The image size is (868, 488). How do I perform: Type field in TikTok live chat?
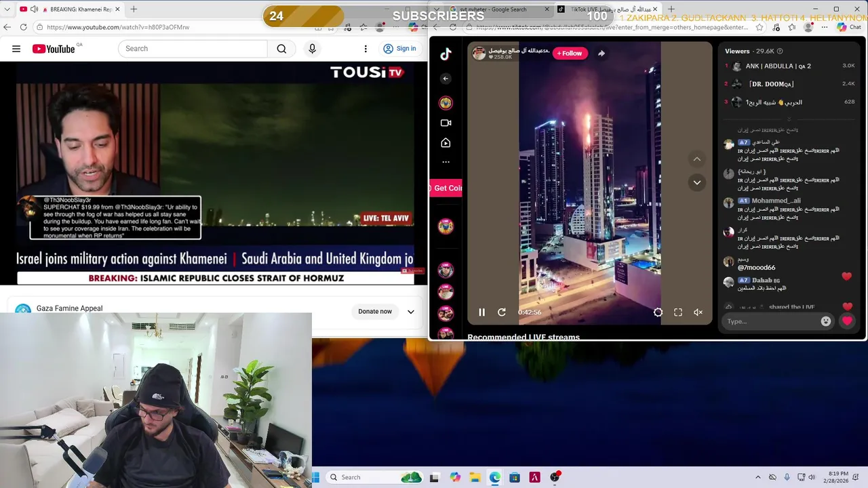(770, 321)
